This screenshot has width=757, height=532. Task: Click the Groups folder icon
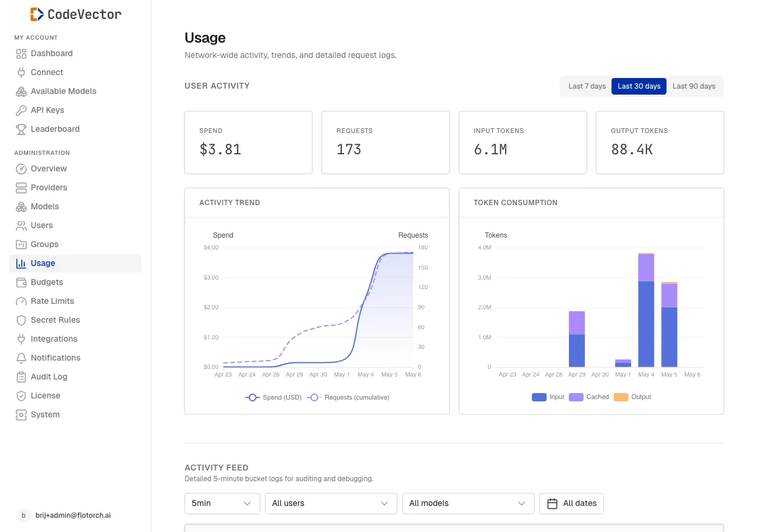(x=21, y=244)
